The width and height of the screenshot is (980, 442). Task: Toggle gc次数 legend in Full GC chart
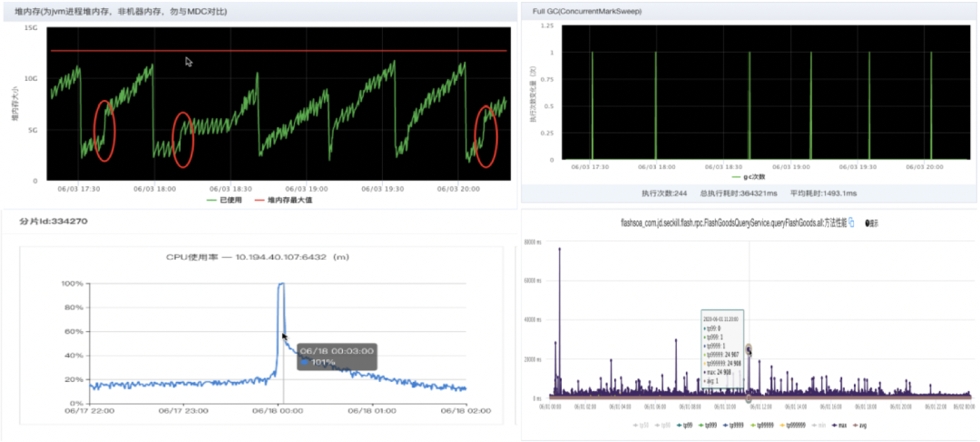click(749, 177)
